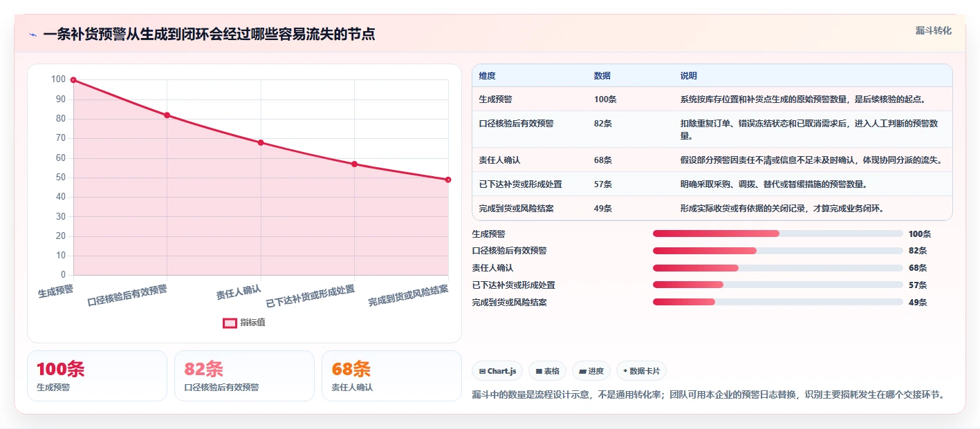Select the 数据卡片 chip
Image resolution: width=980 pixels, height=429 pixels.
[641, 371]
